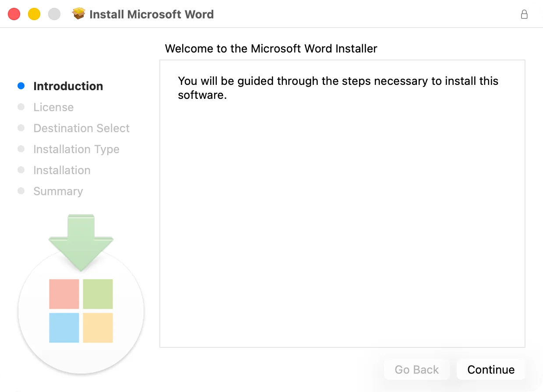Select the License step in sidebar
Image resolution: width=543 pixels, height=392 pixels.
tap(53, 107)
